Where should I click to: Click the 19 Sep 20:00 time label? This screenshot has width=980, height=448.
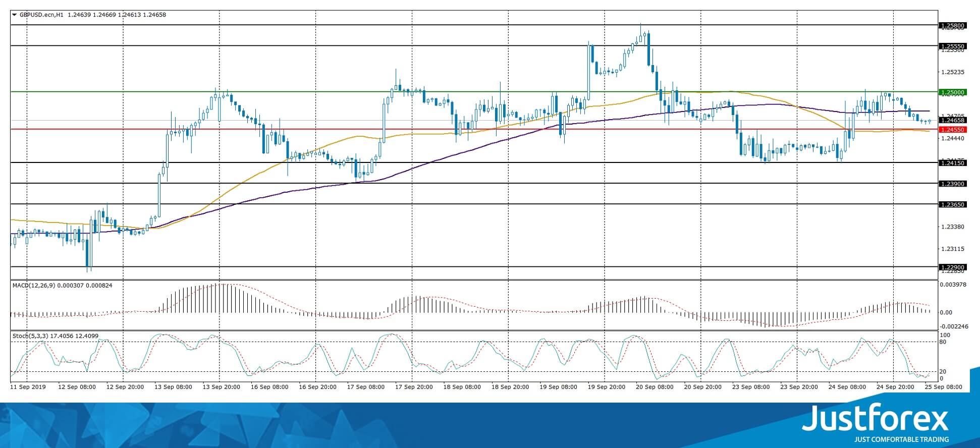point(607,387)
